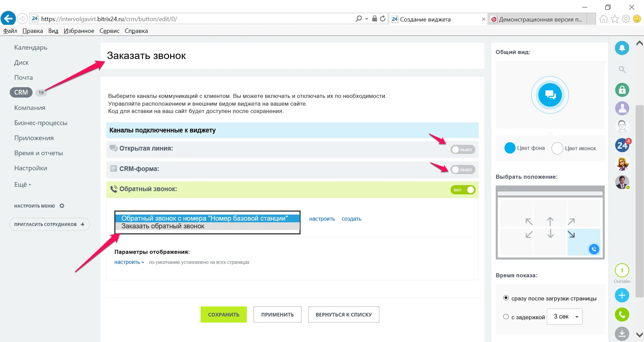Click the создать link
Image resolution: width=644 pixels, height=342 pixels.
point(351,219)
